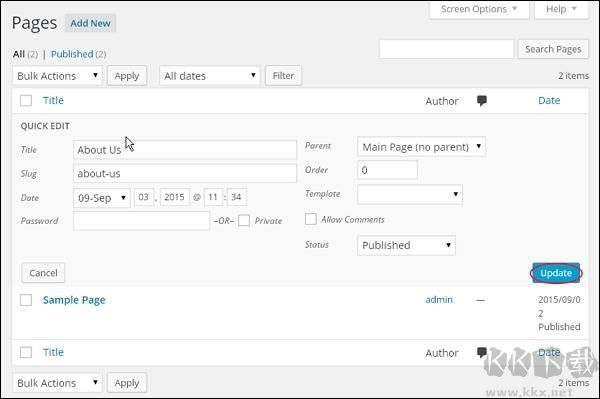
Task: Click the top '2 items' count
Action: [x=573, y=76]
